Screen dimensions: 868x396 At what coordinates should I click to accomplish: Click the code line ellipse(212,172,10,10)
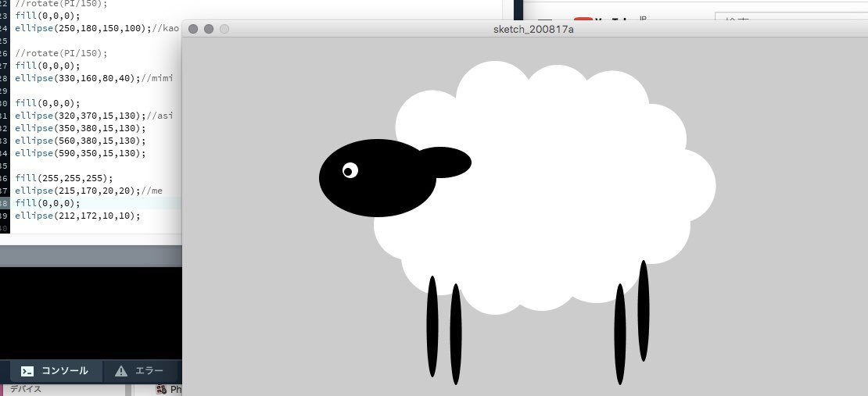78,216
